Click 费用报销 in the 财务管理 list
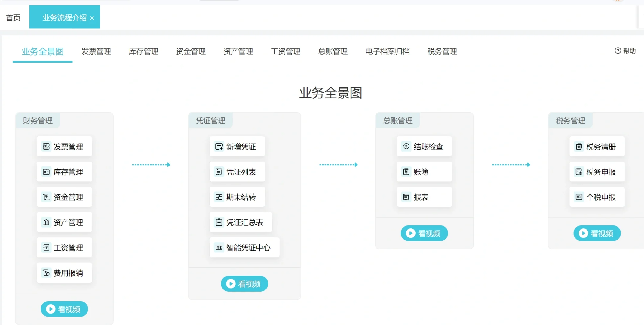This screenshot has height=325, width=644. coord(64,273)
